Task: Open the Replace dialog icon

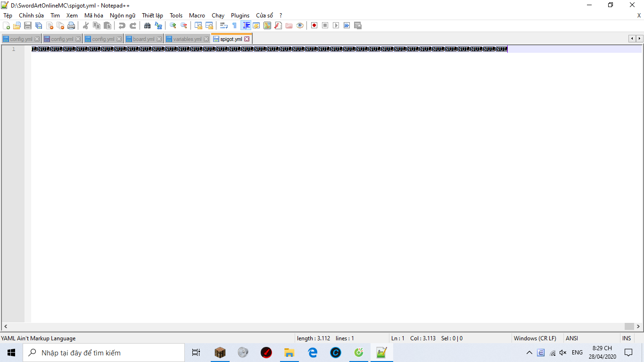Action: (x=158, y=25)
